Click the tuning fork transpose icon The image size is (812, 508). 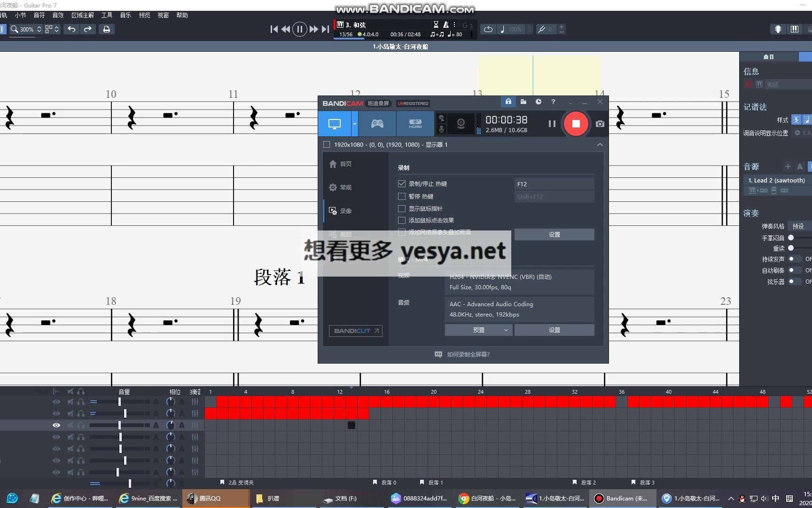pos(542,29)
